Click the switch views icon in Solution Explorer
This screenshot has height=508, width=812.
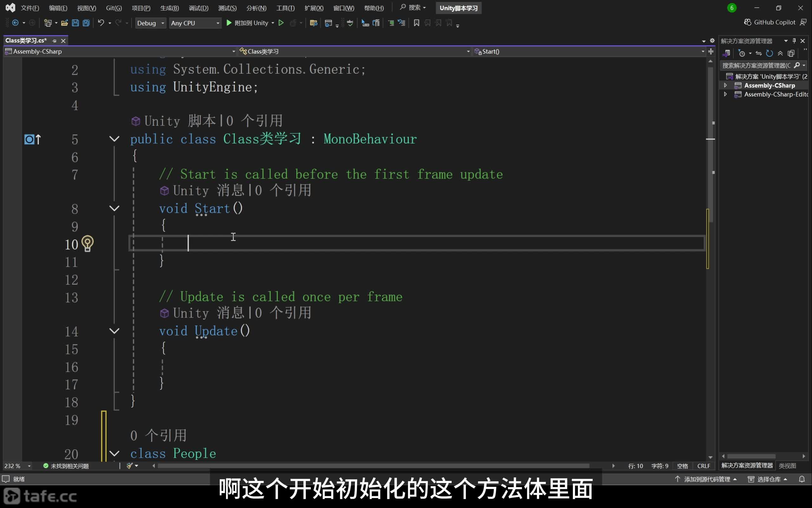pos(726,53)
